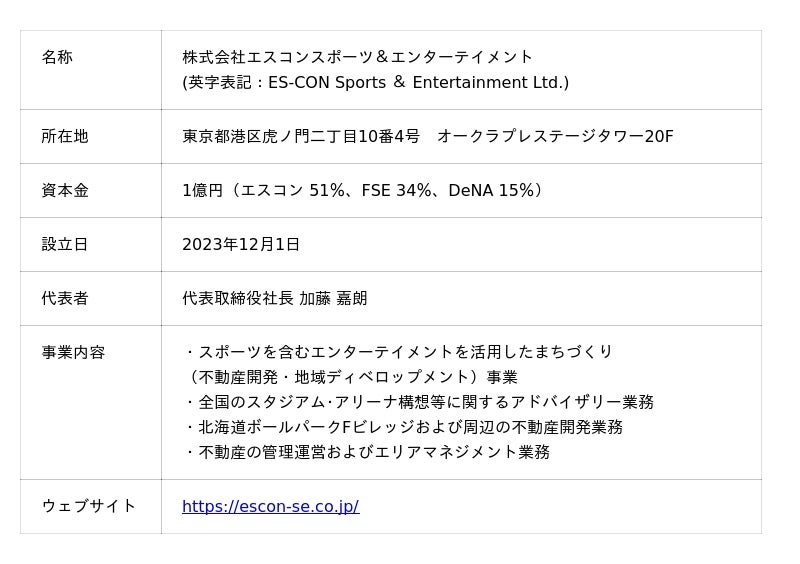Click the DeNA 15% shareholder text
Screen dimensions: 800x564
(x=492, y=190)
